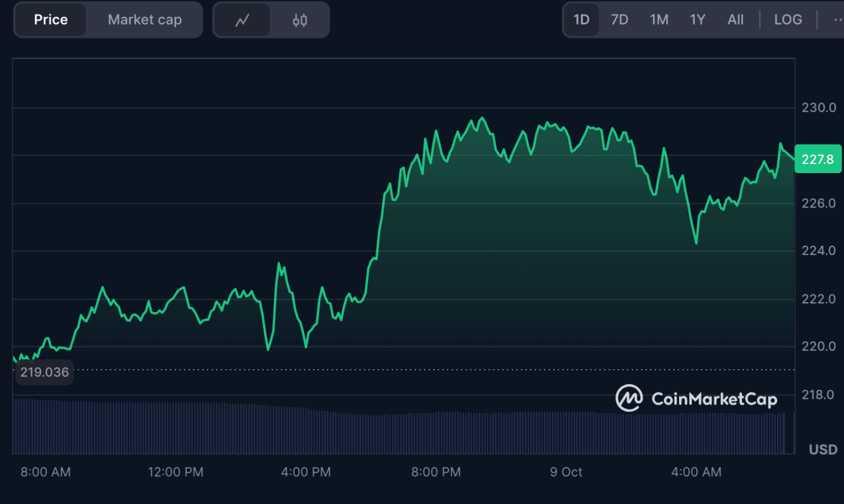
Task: Toggle the LOG scale option
Action: pos(788,19)
